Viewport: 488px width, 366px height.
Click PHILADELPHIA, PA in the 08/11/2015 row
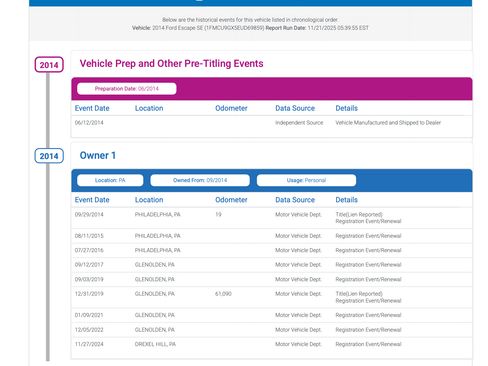pos(157,236)
